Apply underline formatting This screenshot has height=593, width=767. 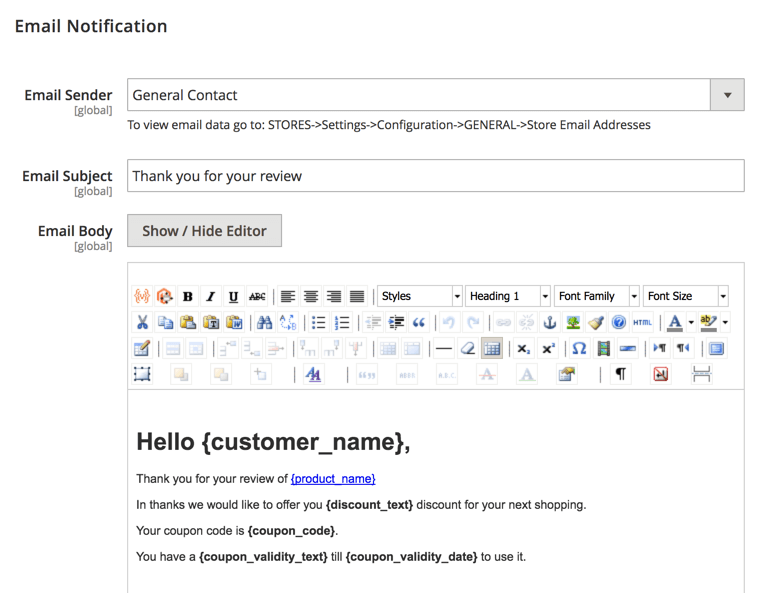pyautogui.click(x=233, y=297)
